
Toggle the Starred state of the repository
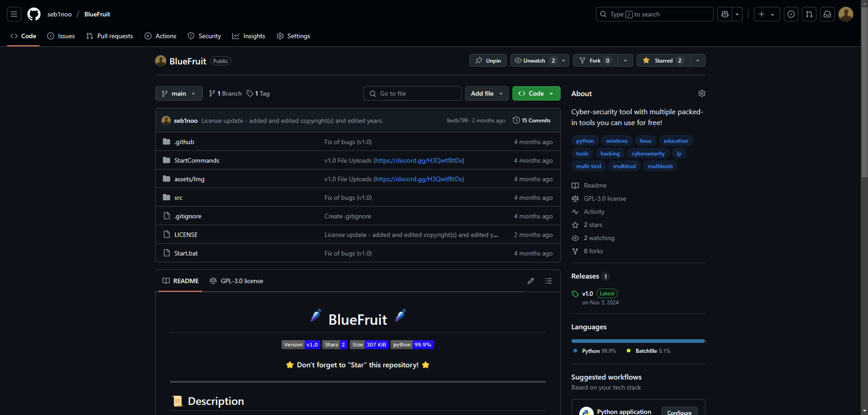663,60
